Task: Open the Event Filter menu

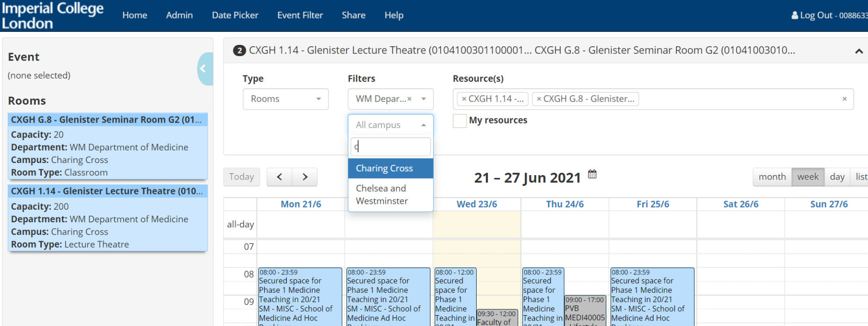Action: tap(300, 15)
